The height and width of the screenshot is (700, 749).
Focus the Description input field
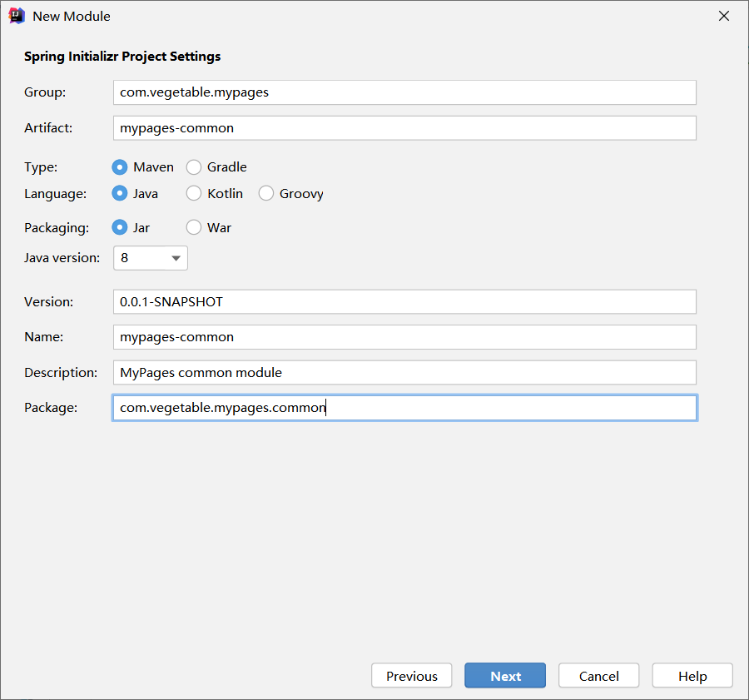click(404, 373)
